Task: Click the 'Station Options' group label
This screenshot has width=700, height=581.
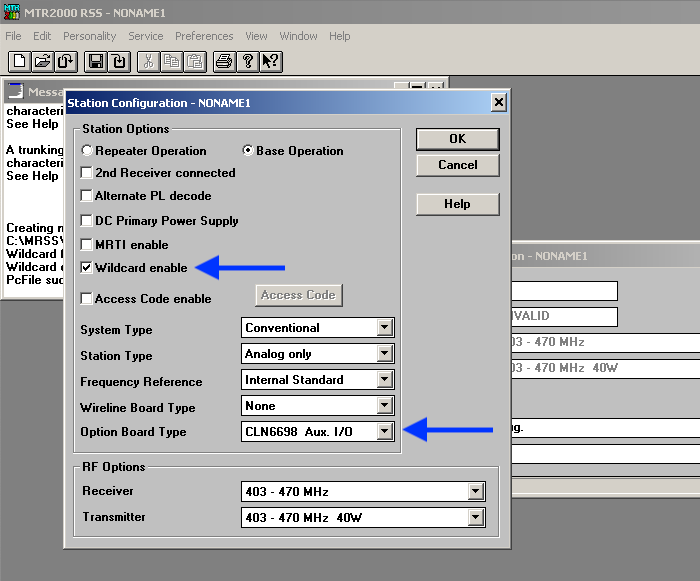Action: click(126, 129)
